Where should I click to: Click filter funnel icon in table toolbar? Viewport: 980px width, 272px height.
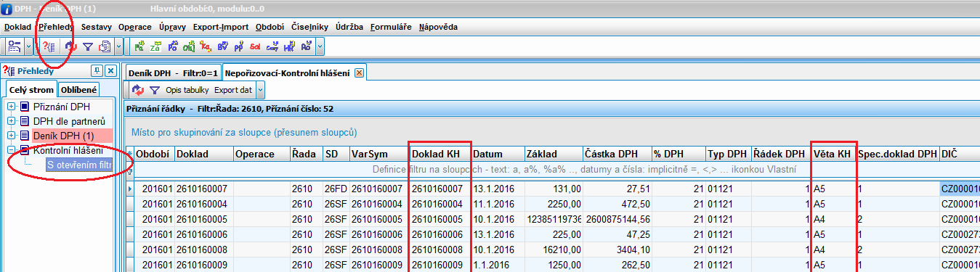coord(155,90)
